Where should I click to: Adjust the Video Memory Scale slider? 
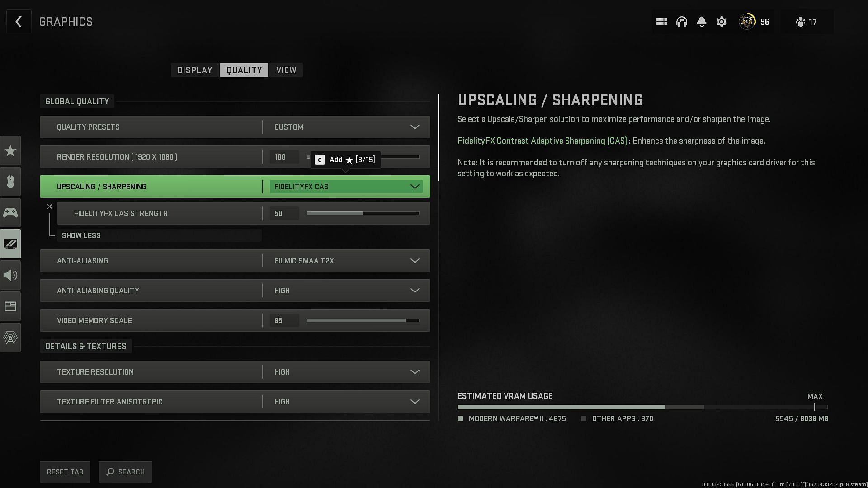pos(363,320)
